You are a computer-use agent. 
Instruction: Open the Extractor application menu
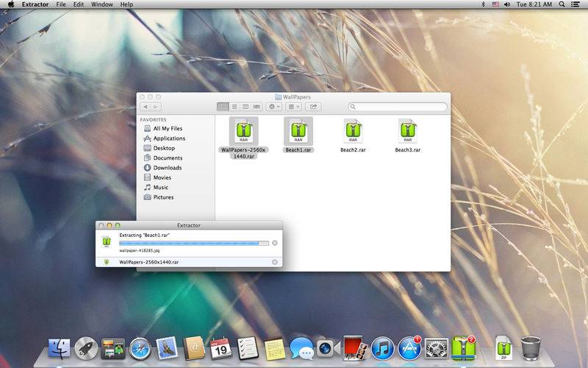pos(35,4)
